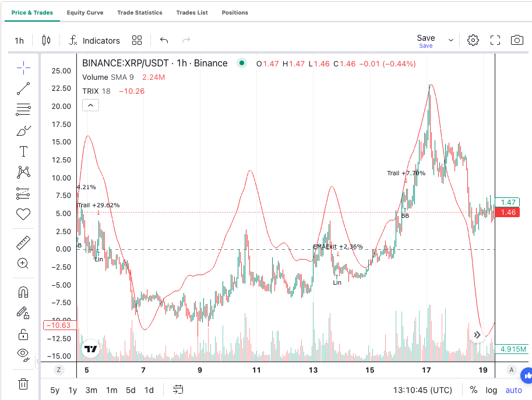Set date range to 3m
The width and height of the screenshot is (532, 400).
91,390
